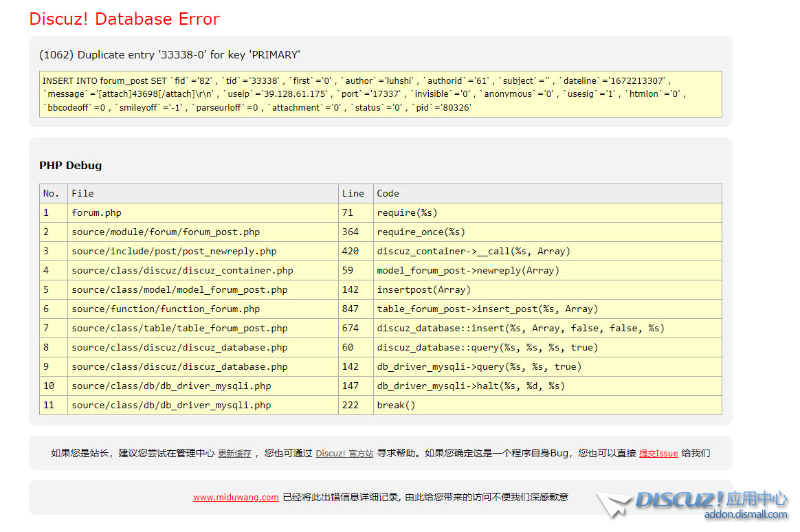The height and width of the screenshot is (532, 800).
Task: Click db_driver_mysqli->query code cell
Action: [548, 367]
